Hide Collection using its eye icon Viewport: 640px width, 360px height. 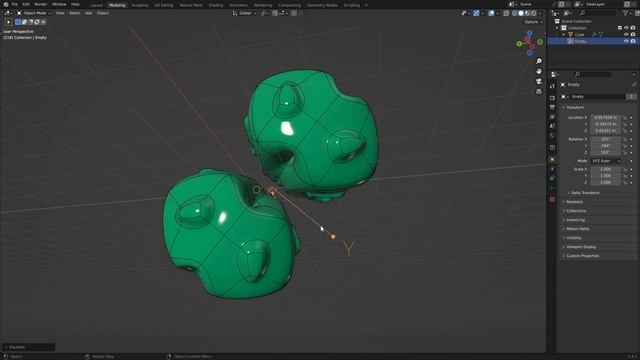626,28
